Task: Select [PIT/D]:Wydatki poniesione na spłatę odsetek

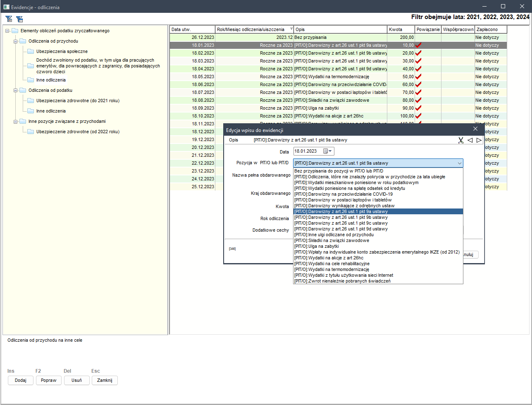Action: click(x=378, y=188)
